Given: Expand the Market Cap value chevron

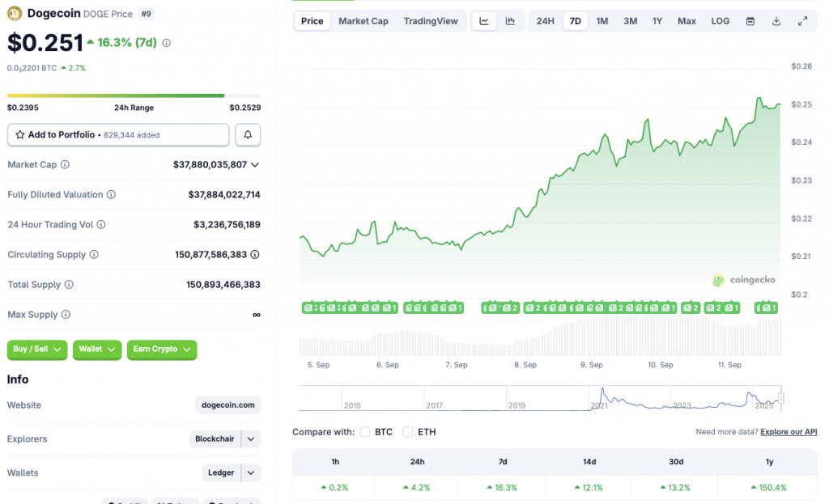Looking at the screenshot, I should 255,165.
